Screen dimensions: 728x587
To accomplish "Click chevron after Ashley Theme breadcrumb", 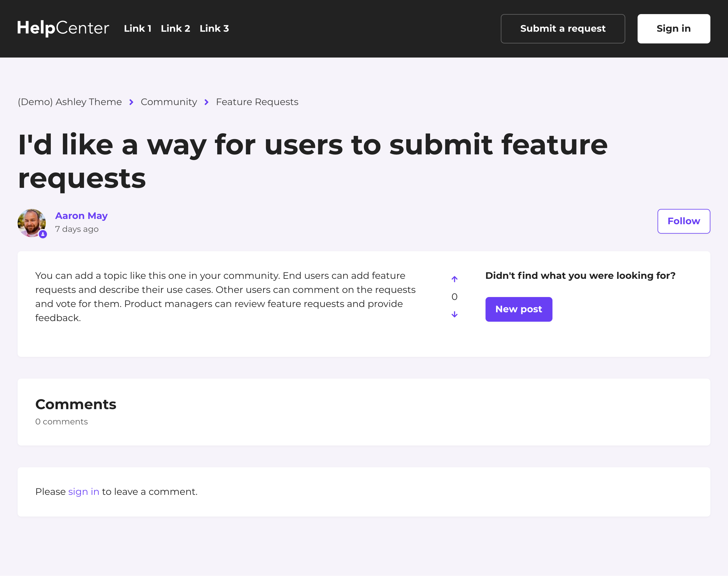I will click(x=131, y=102).
